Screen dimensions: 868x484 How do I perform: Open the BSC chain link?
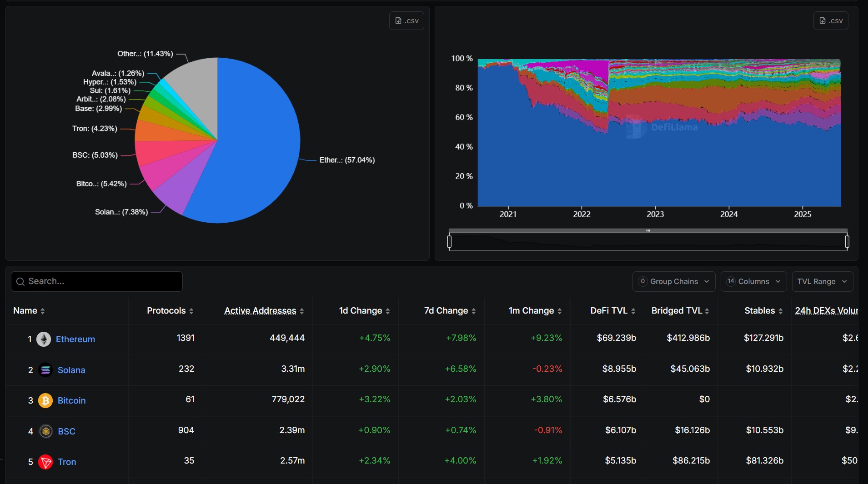click(x=66, y=431)
